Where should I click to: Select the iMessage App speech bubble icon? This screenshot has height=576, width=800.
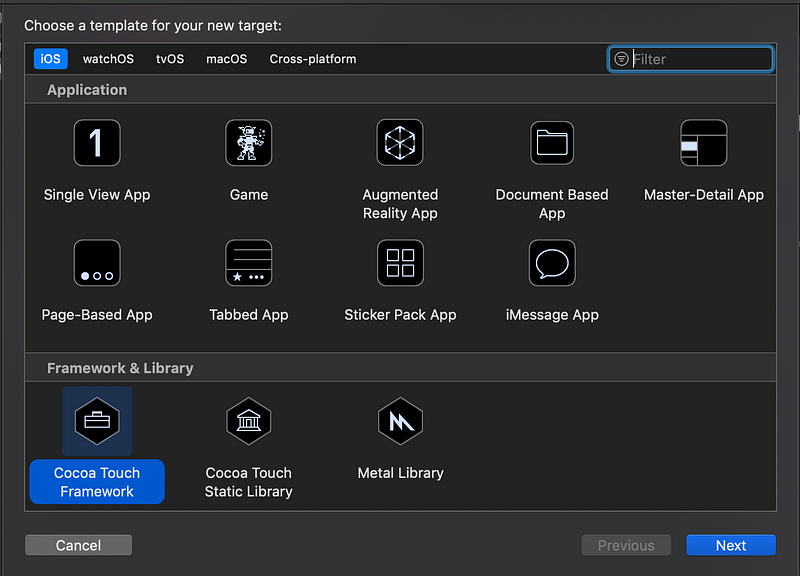(x=552, y=263)
